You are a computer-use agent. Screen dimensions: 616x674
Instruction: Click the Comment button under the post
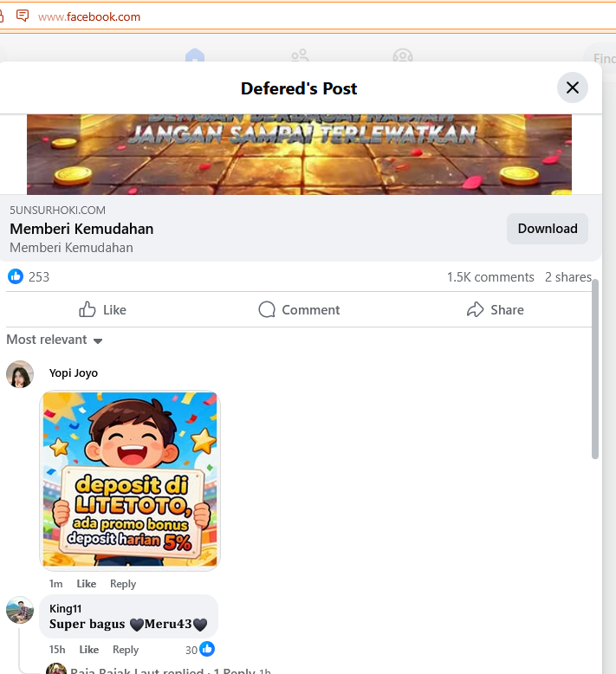299,309
